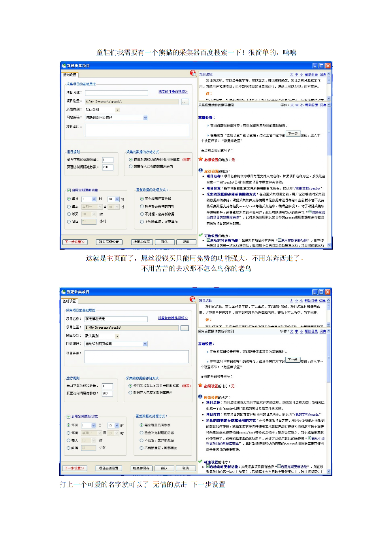
Task: Select 每天 radio button in upper dialog
Action: [x=69, y=214]
